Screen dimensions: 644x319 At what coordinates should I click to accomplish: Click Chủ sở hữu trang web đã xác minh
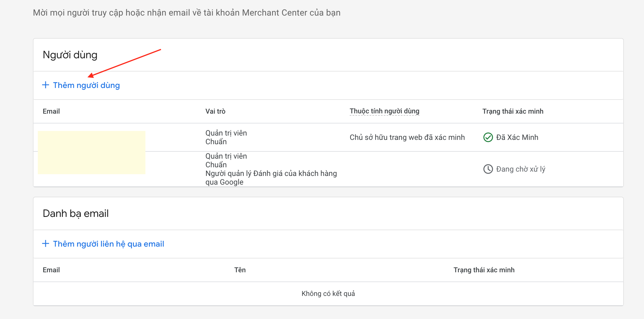pyautogui.click(x=407, y=137)
